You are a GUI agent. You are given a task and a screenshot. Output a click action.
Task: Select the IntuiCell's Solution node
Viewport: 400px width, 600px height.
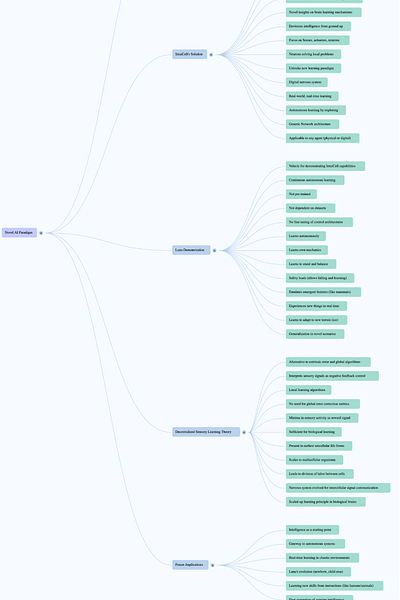(189, 54)
